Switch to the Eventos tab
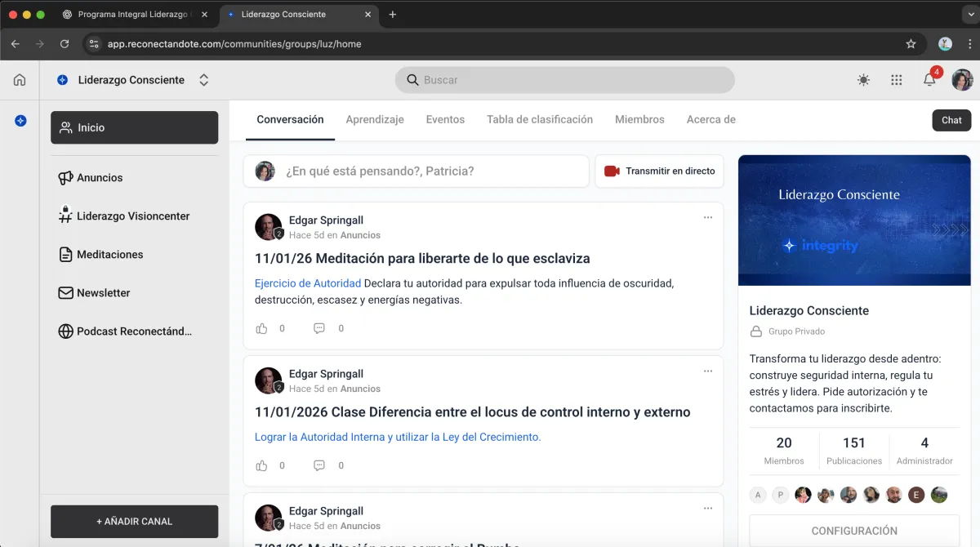This screenshot has height=547, width=980. pos(445,119)
